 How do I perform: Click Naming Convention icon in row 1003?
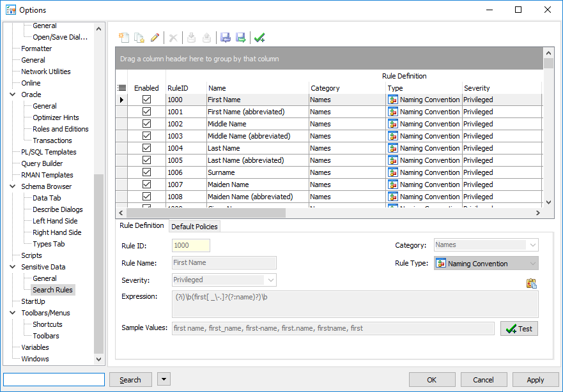(x=393, y=136)
